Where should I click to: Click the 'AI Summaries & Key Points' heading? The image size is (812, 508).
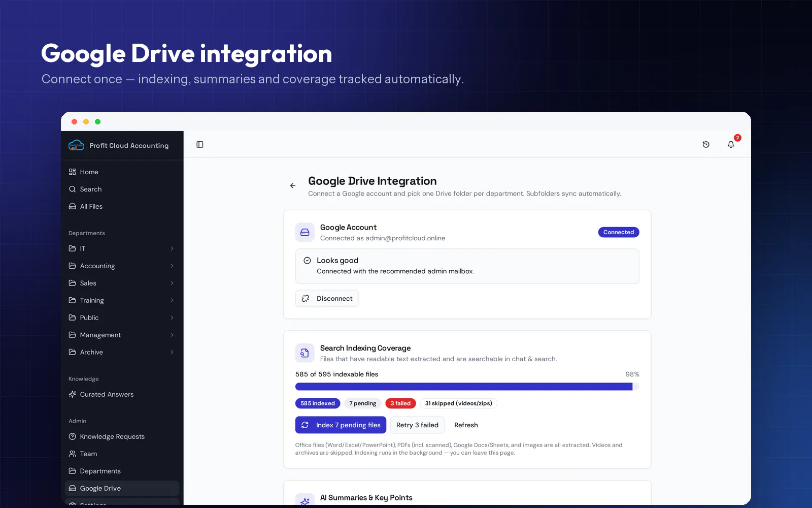tap(366, 498)
